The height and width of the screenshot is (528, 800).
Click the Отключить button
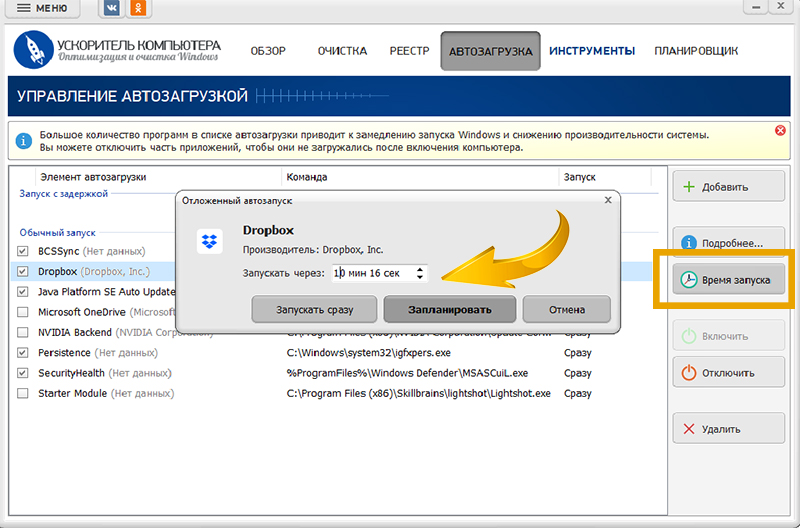(x=729, y=372)
